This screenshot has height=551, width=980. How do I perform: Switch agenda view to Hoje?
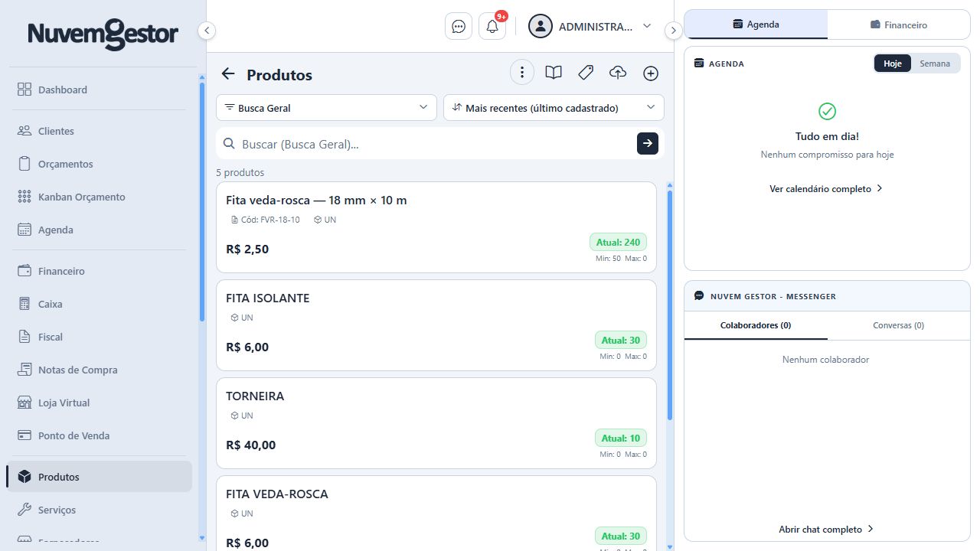[x=893, y=64]
